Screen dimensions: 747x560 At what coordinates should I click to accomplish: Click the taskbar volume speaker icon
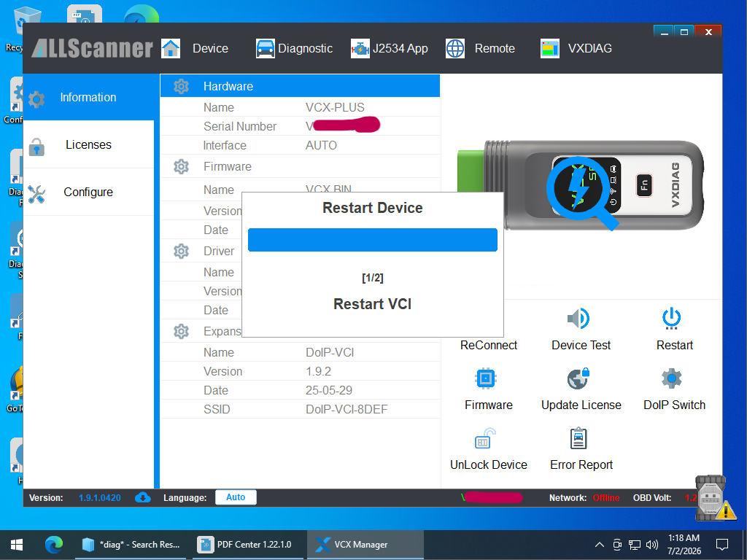[651, 545]
